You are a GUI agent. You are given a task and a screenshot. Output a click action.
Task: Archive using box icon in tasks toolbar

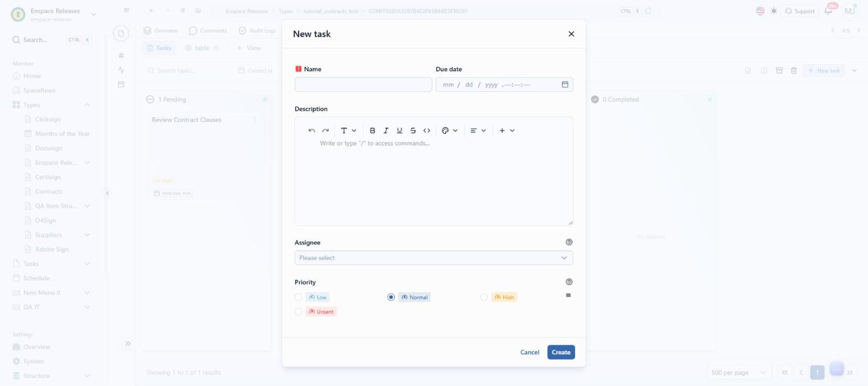(779, 70)
